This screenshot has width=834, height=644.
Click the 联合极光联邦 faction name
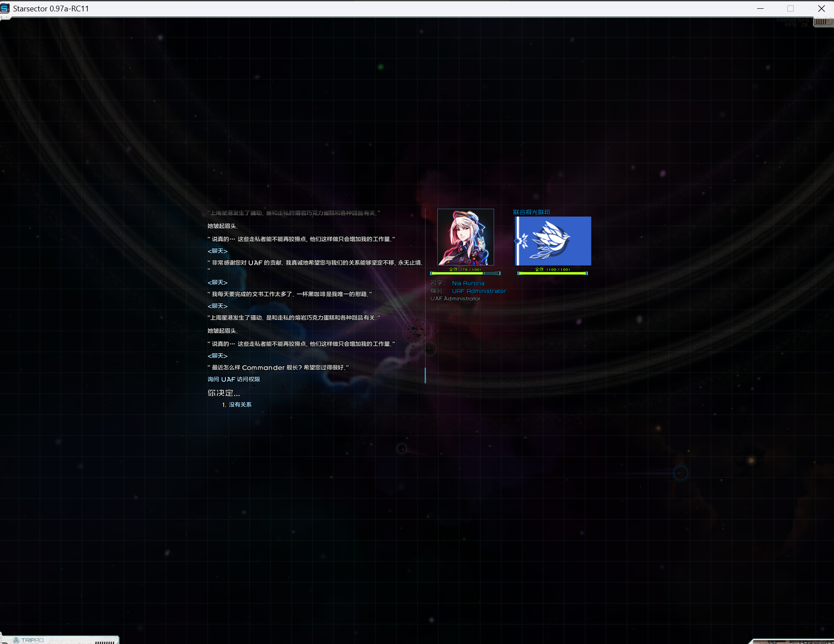[x=531, y=212]
